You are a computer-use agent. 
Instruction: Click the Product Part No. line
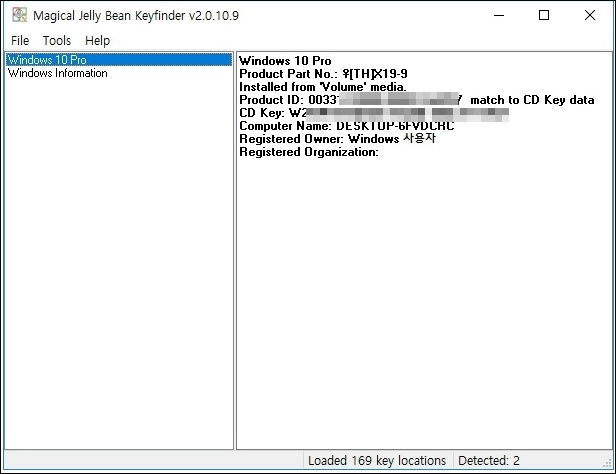(323, 74)
